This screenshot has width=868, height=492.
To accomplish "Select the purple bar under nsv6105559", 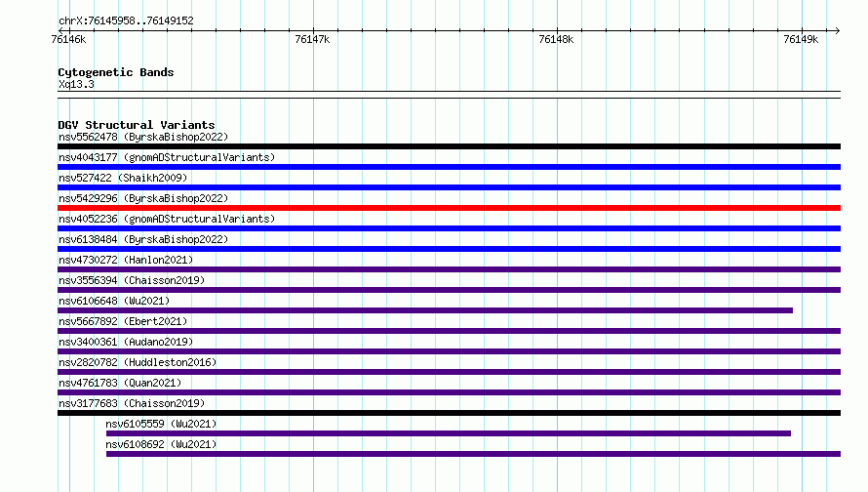I will point(449,433).
